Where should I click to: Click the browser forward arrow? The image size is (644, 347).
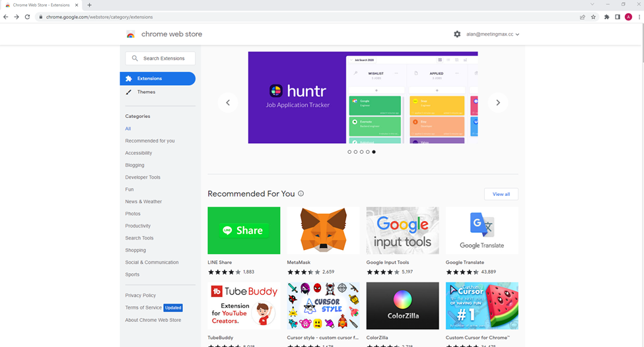[x=17, y=16]
